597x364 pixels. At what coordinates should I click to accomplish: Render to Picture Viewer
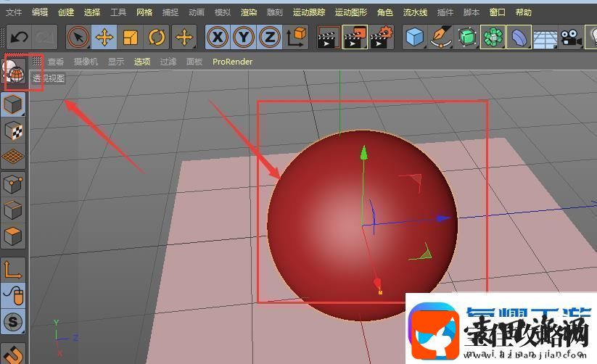tap(355, 37)
